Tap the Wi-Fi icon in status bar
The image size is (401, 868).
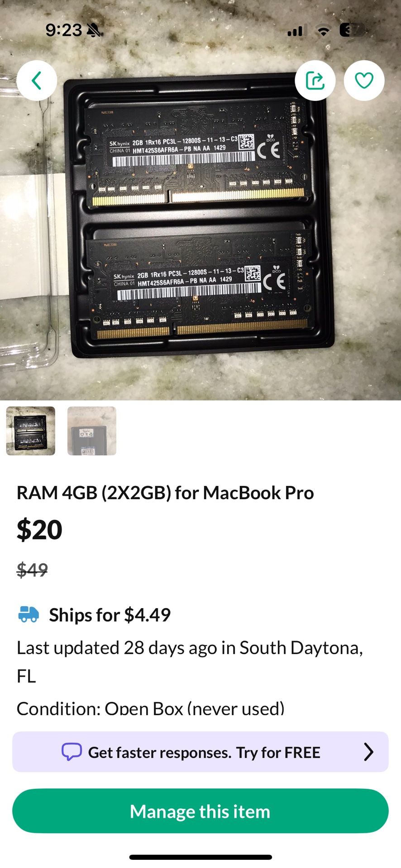pyautogui.click(x=323, y=30)
